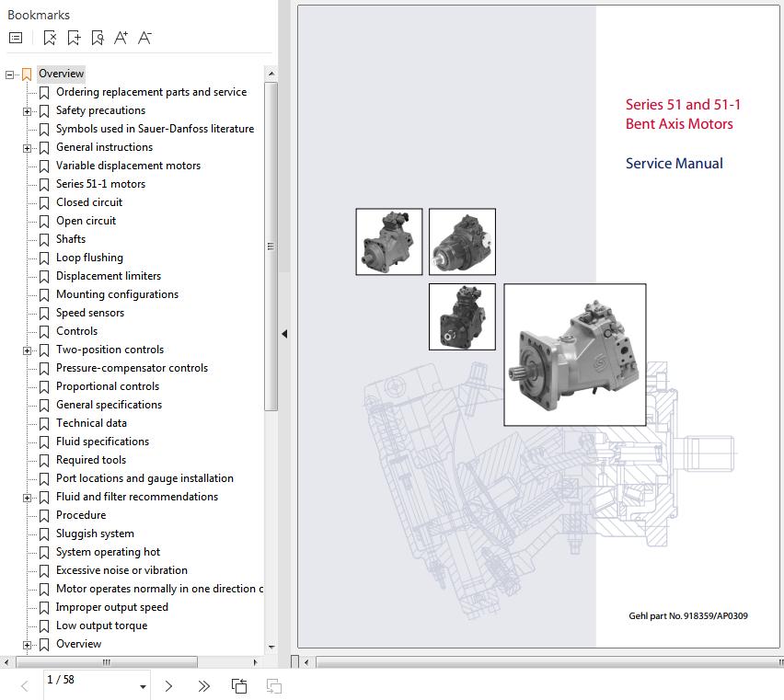This screenshot has width=784, height=700.
Task: Select the Loop flushing bookmark
Action: point(89,258)
